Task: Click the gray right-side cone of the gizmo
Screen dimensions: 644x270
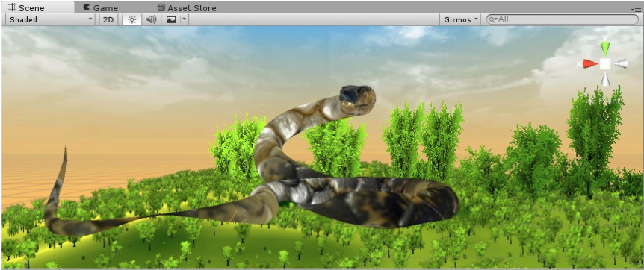Action: click(621, 63)
